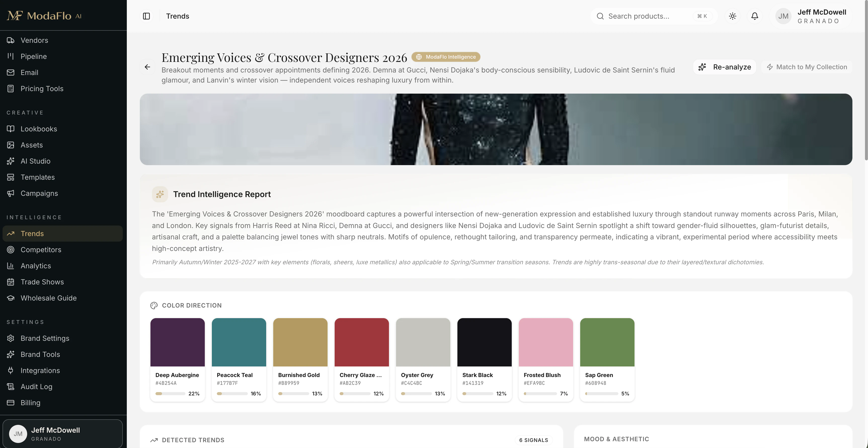
Task: Toggle the sidebar collapse icon
Action: tap(146, 16)
